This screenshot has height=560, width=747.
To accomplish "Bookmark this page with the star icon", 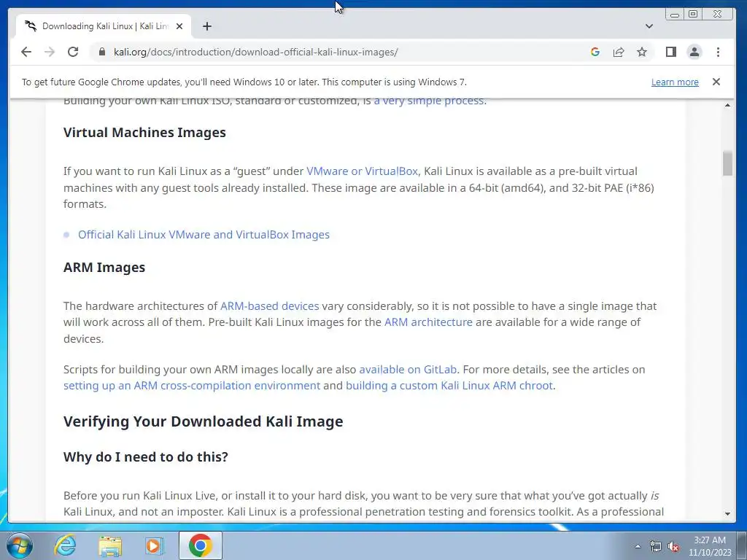I will 642,52.
